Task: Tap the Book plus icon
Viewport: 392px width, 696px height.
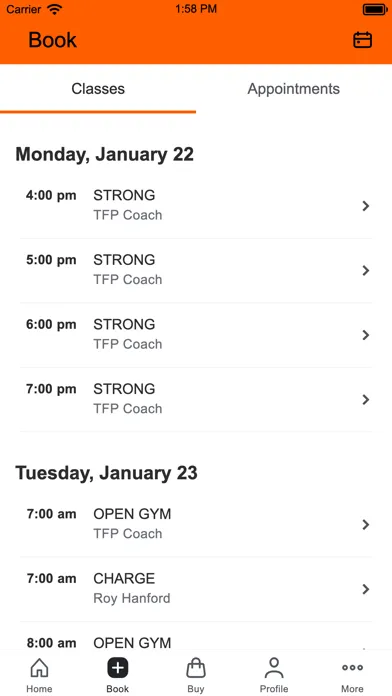Action: [118, 668]
